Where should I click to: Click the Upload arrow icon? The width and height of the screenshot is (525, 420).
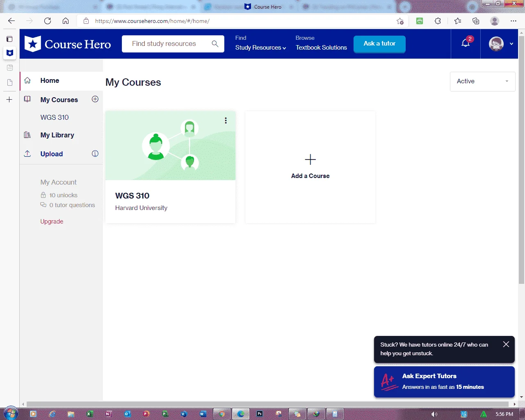tap(27, 154)
